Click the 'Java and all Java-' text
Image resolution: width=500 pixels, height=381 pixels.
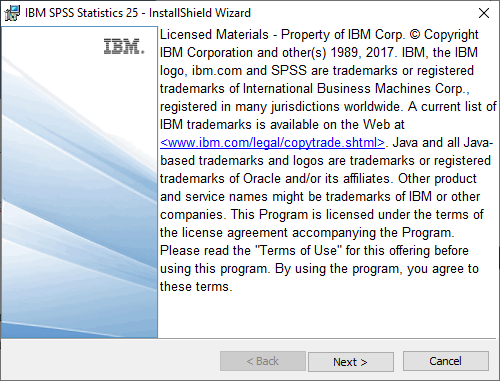[x=442, y=143]
